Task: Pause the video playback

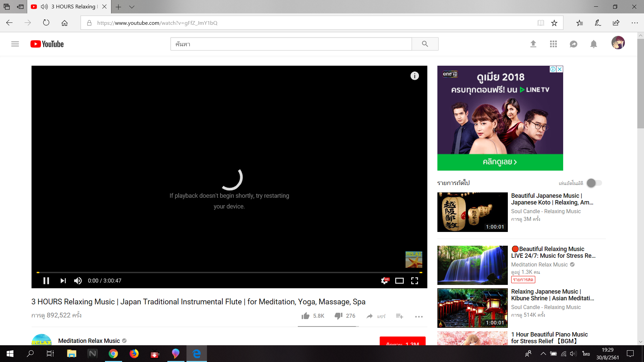Action: (46, 281)
